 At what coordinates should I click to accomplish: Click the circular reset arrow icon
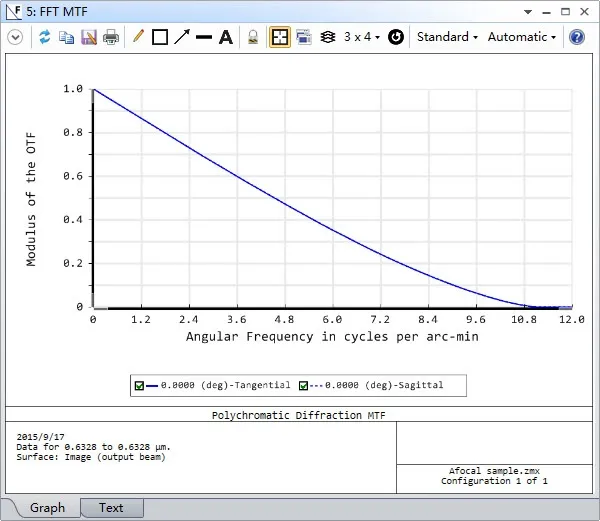coord(396,37)
